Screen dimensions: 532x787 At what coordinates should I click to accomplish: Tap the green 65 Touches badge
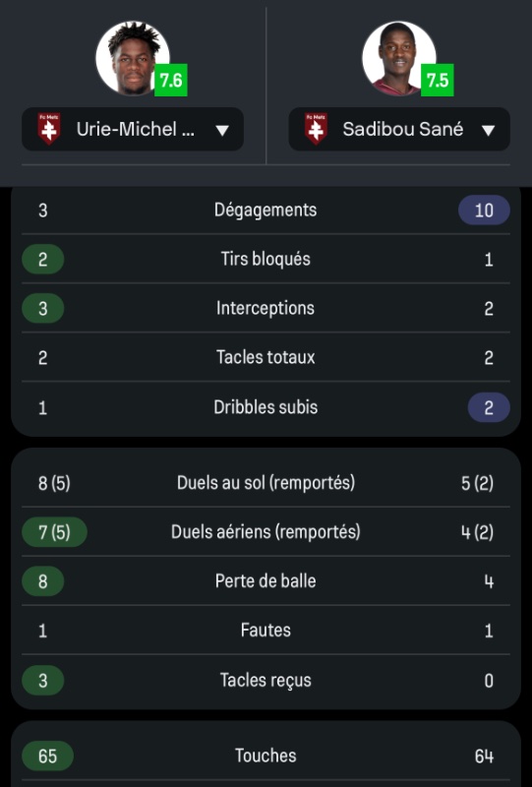pos(47,756)
